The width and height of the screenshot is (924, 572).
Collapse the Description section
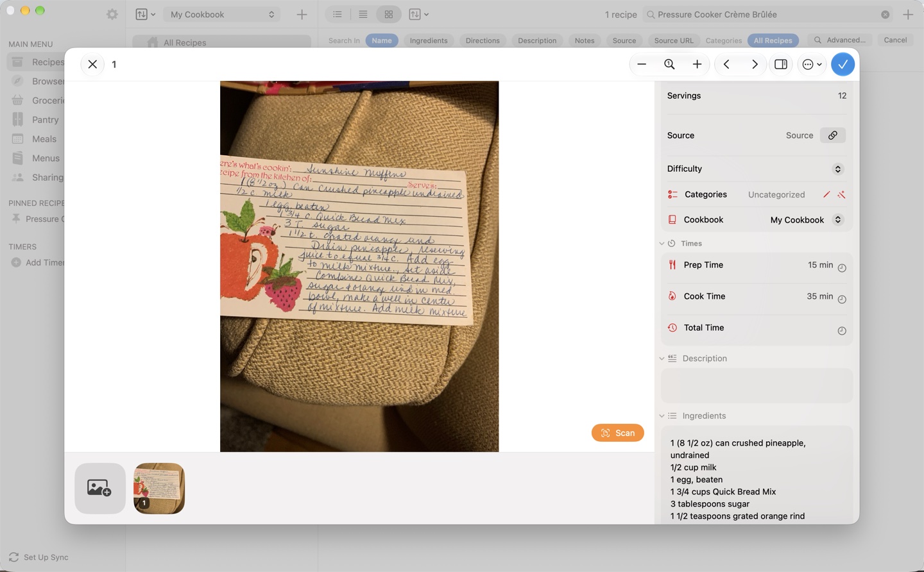point(662,358)
